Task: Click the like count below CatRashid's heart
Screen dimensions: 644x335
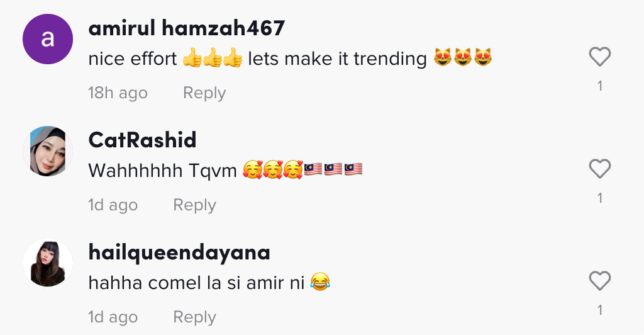Action: coord(600,198)
